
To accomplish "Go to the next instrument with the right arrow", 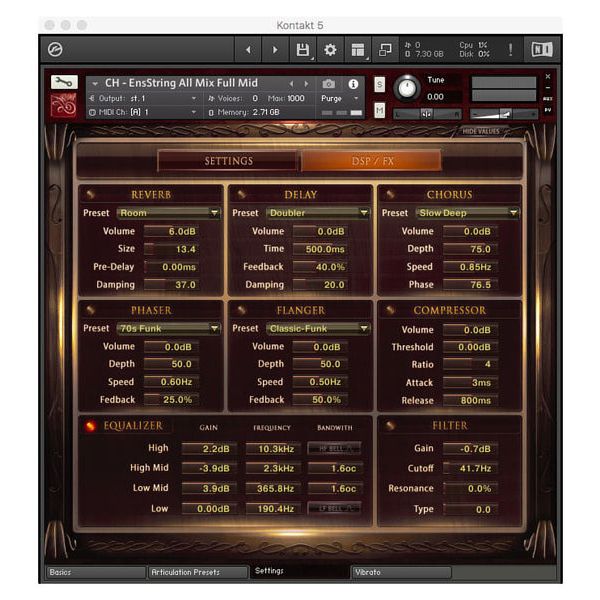I will [275, 50].
